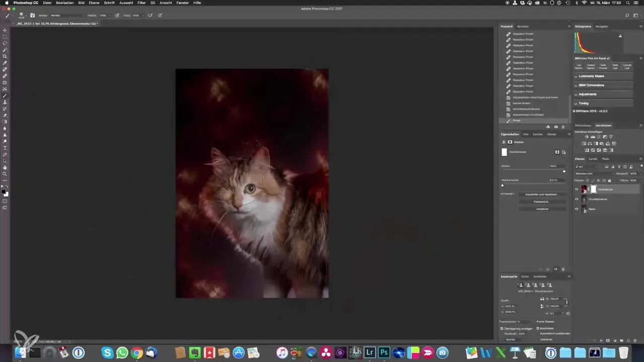Select the Crop tool
Viewport: 644px width, 362px height.
tap(5, 56)
